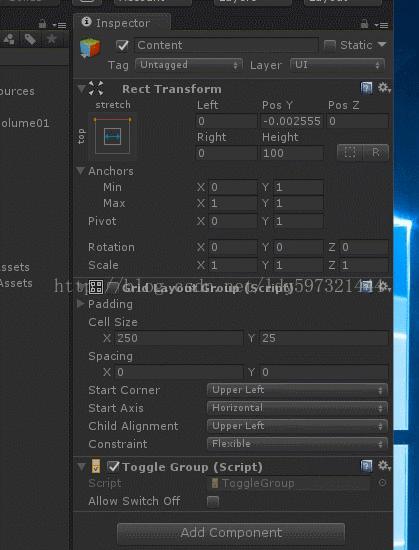
Task: Click the Rotation Z field
Action: pos(364,247)
